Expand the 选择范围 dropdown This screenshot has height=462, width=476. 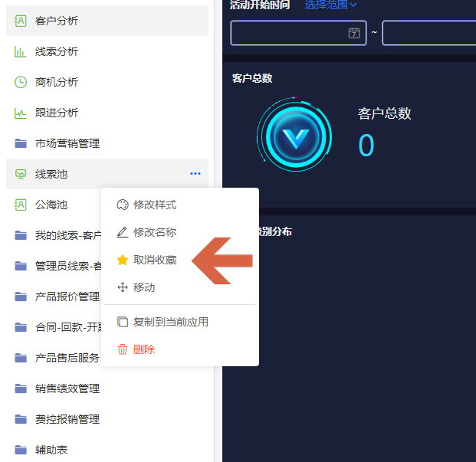330,5
